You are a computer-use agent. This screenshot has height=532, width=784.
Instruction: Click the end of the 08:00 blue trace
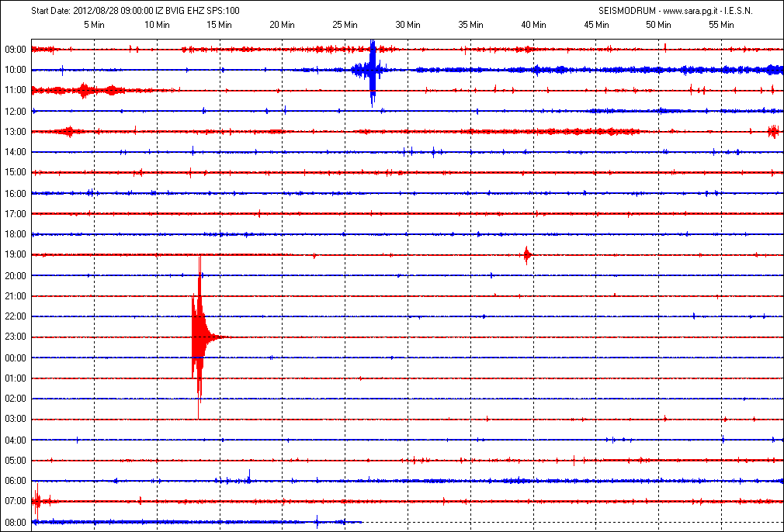pyautogui.click(x=361, y=522)
